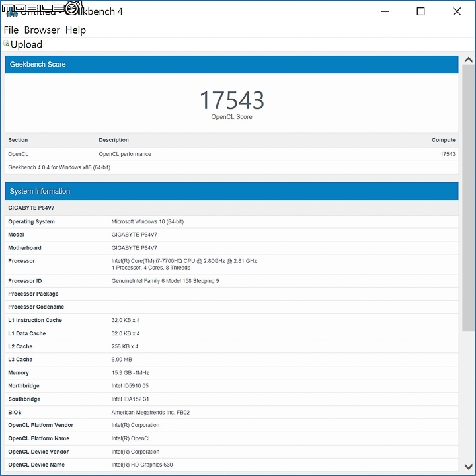
Task: Click the Southbridge value Intel IDA152 31
Action: coord(130,399)
